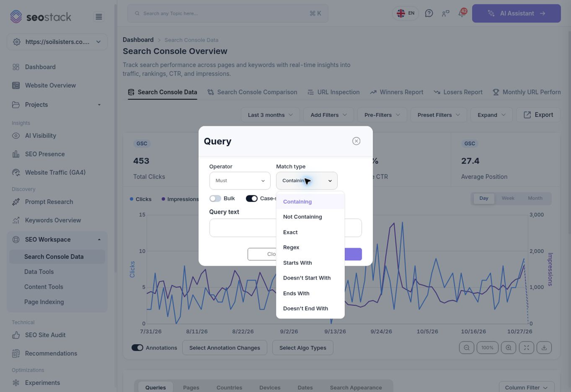Click the search any topic field
This screenshot has width=571, height=392.
tap(228, 14)
